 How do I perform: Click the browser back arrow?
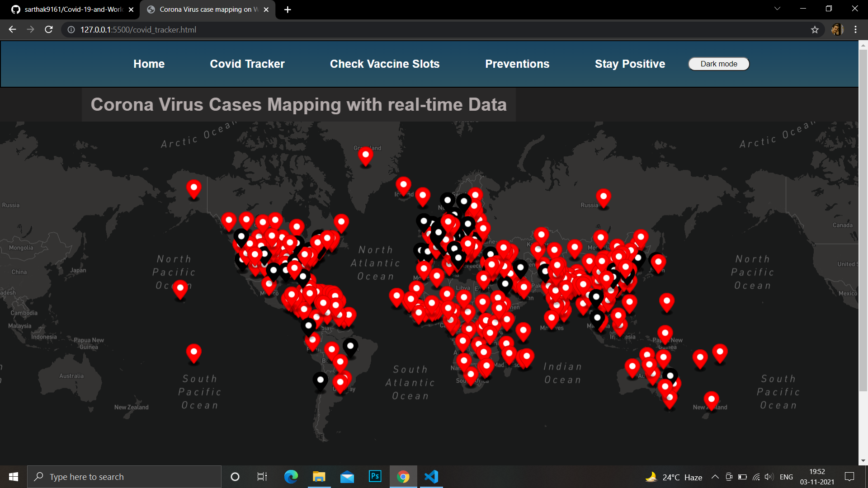coord(12,29)
